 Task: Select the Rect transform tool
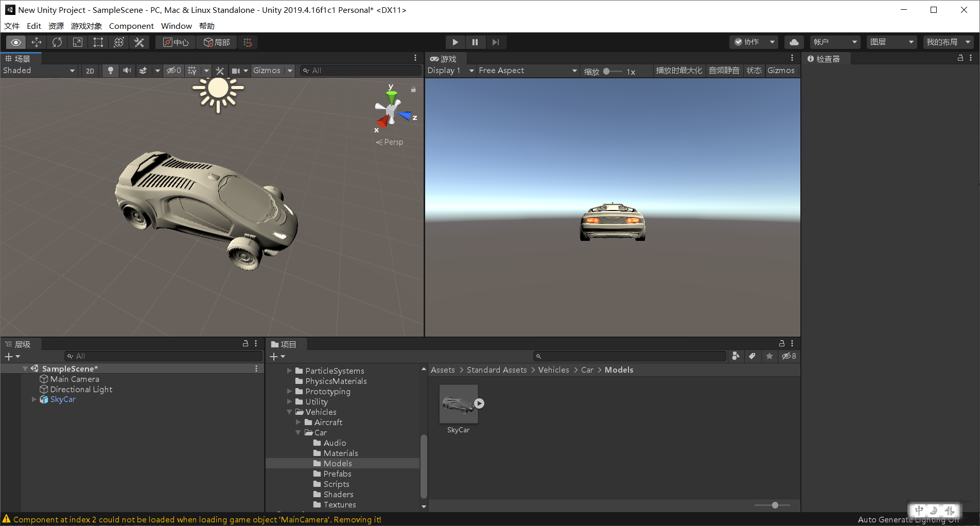click(98, 42)
